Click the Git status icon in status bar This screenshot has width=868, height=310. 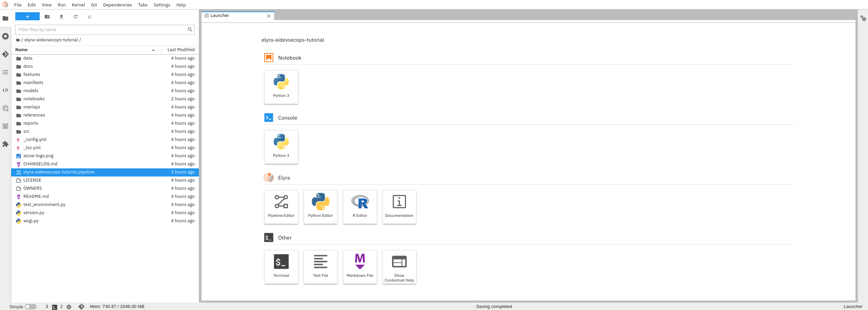(81, 307)
